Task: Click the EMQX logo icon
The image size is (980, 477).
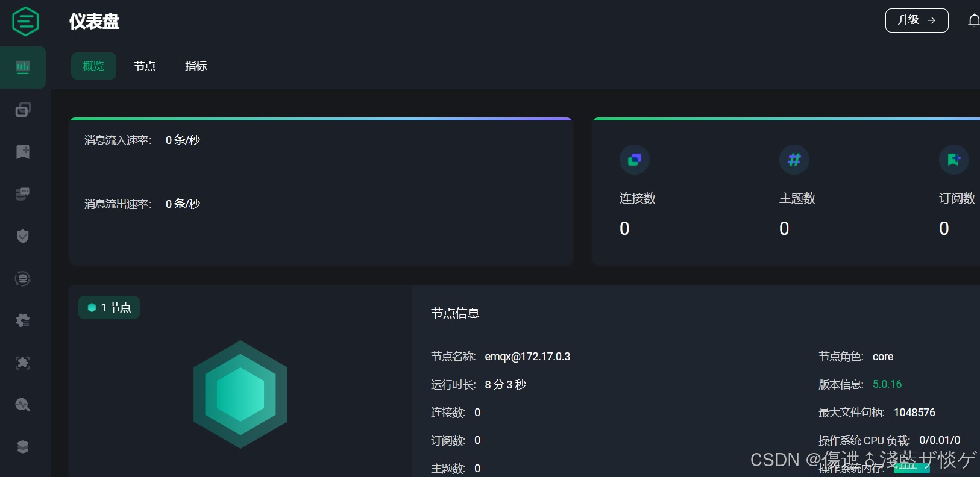Action: (25, 21)
